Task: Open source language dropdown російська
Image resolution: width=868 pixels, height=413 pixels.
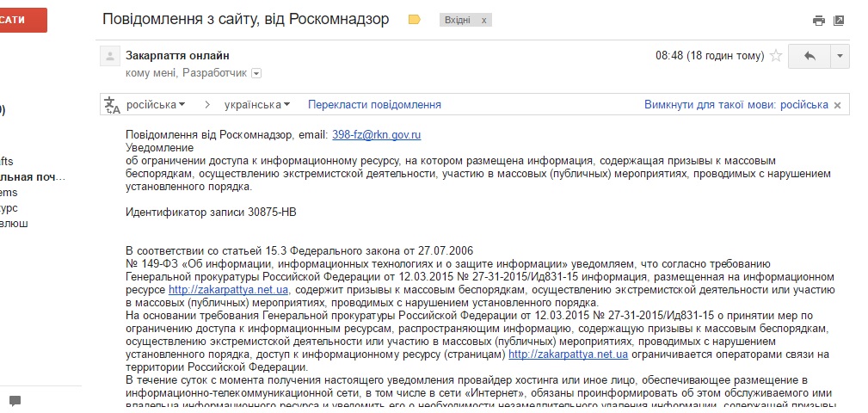Action: (x=156, y=105)
